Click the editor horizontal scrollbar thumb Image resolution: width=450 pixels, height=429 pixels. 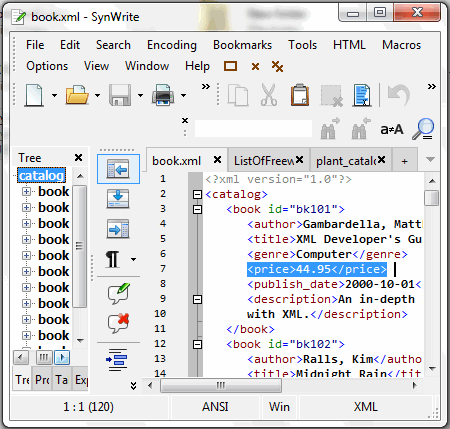pos(221,386)
